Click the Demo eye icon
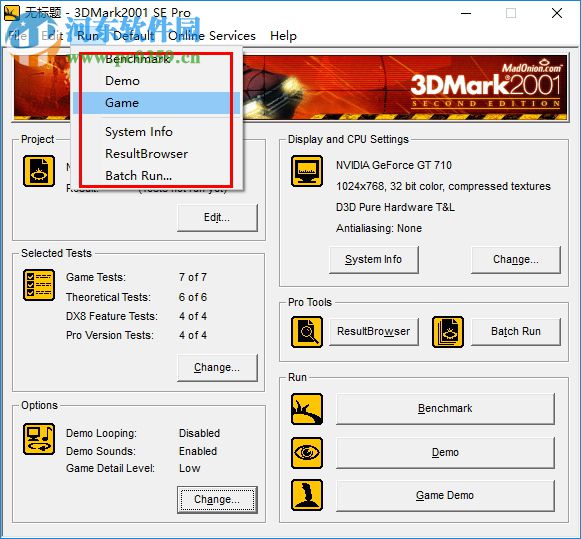The height and width of the screenshot is (539, 581). click(307, 453)
